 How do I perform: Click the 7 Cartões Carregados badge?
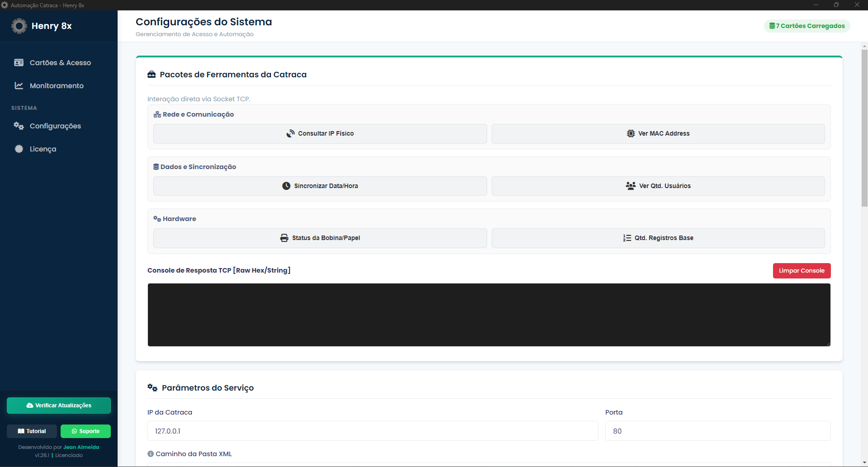pyautogui.click(x=807, y=26)
